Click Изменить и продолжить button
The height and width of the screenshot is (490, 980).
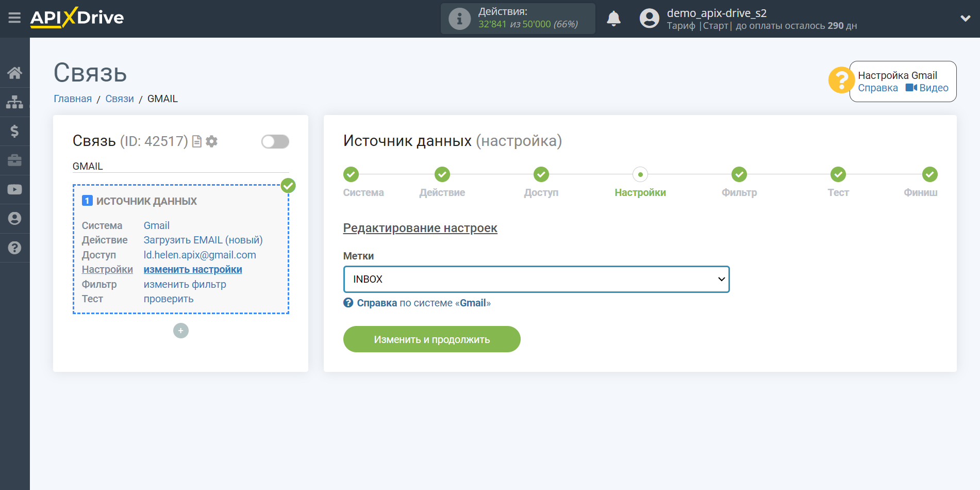(x=432, y=339)
